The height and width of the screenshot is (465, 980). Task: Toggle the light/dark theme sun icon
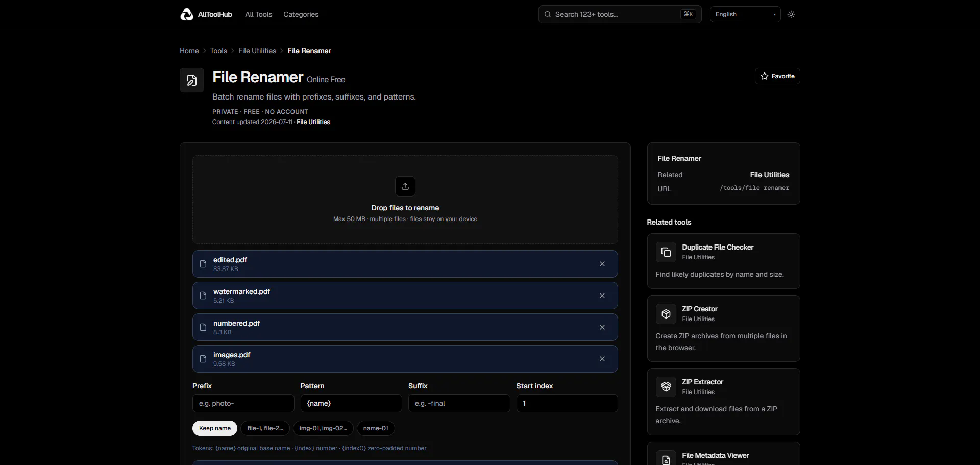[x=791, y=14]
